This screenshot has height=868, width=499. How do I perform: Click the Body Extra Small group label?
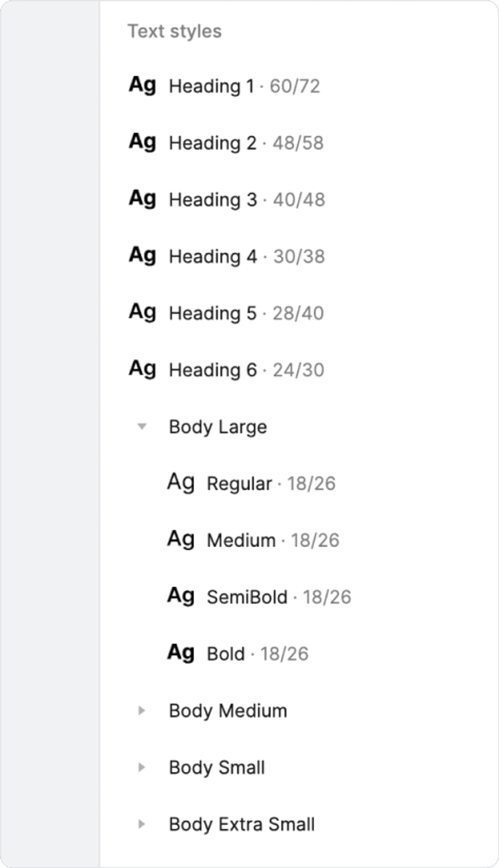(242, 824)
